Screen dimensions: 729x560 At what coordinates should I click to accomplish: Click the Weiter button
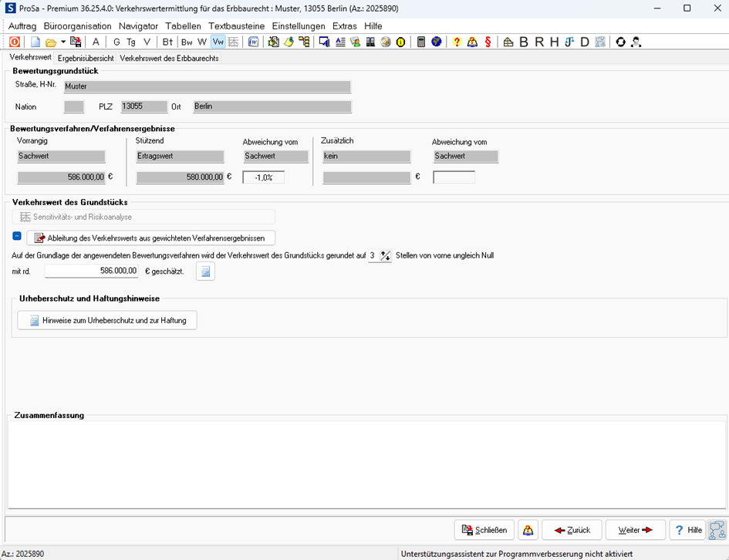click(635, 530)
